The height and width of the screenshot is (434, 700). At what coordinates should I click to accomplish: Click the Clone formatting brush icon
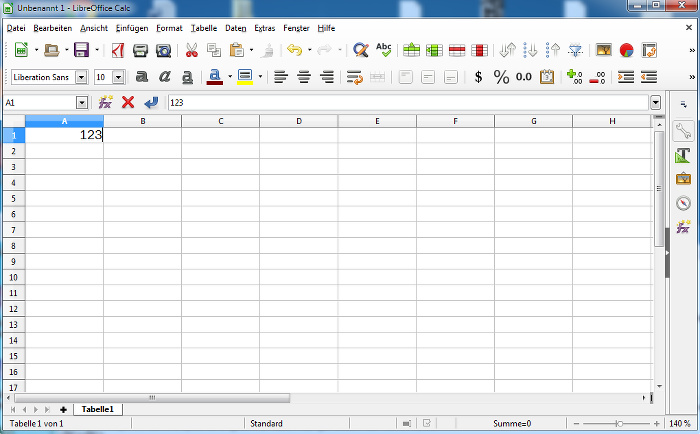point(268,50)
